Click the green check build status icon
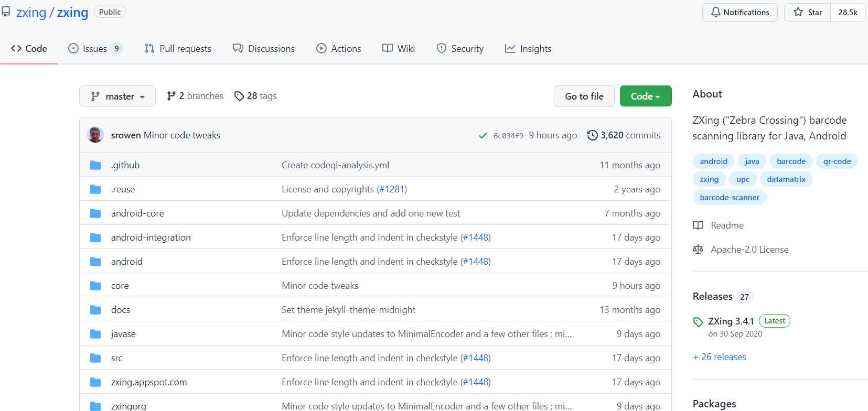Viewport: 868px width, 411px height. click(x=483, y=136)
